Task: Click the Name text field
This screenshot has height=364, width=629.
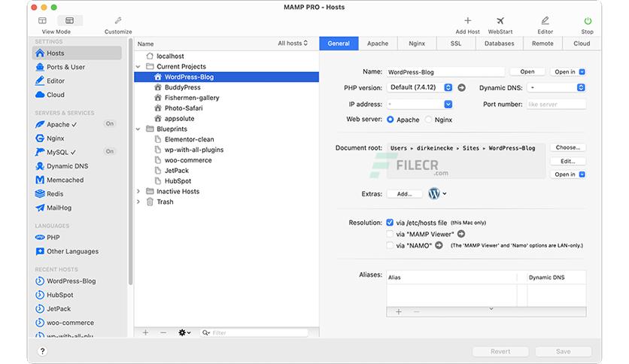Action: [x=445, y=72]
